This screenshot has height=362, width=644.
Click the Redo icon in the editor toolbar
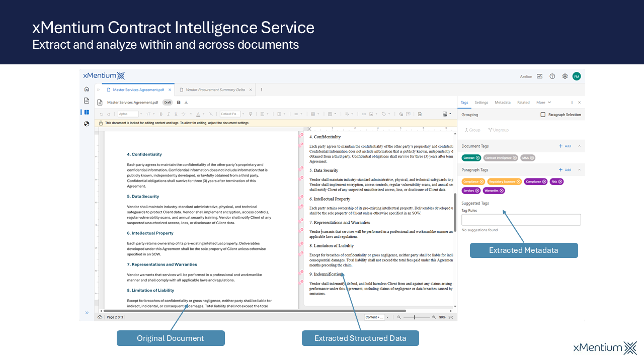[109, 114]
